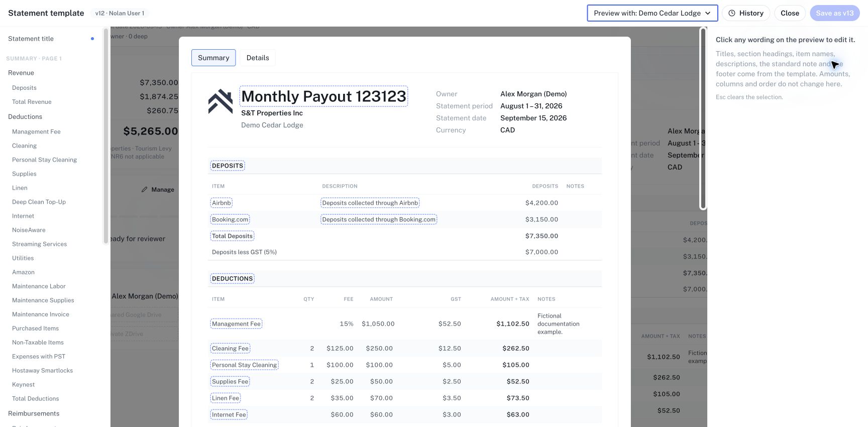The width and height of the screenshot is (868, 427).
Task: Click the Close button
Action: point(790,13)
